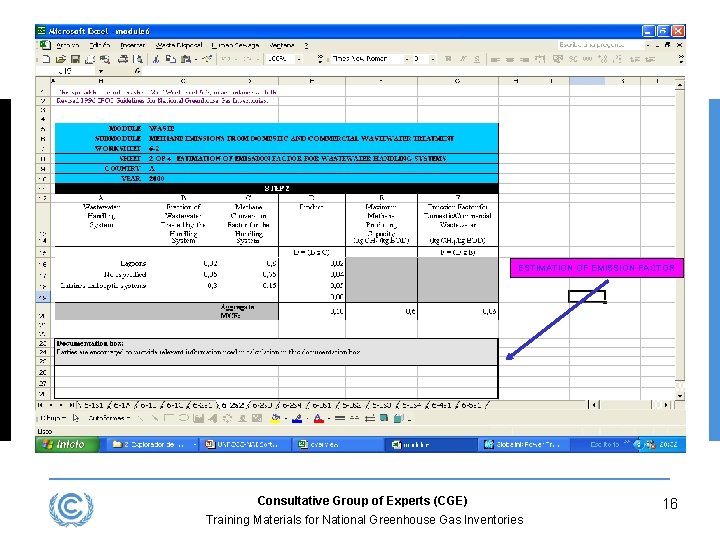Toggle Underline formatting
Screen dimensions: 720x540
point(478,59)
